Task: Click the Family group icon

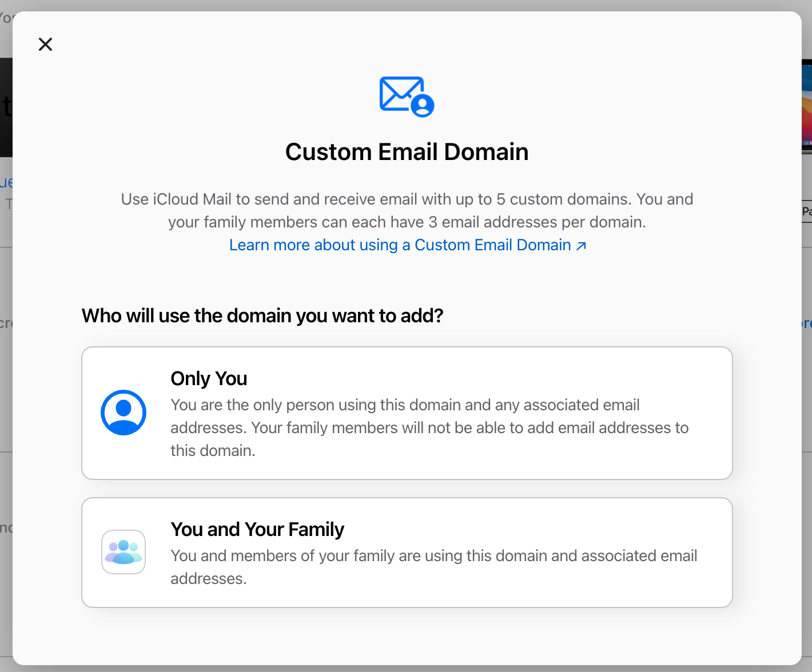Action: (x=124, y=552)
